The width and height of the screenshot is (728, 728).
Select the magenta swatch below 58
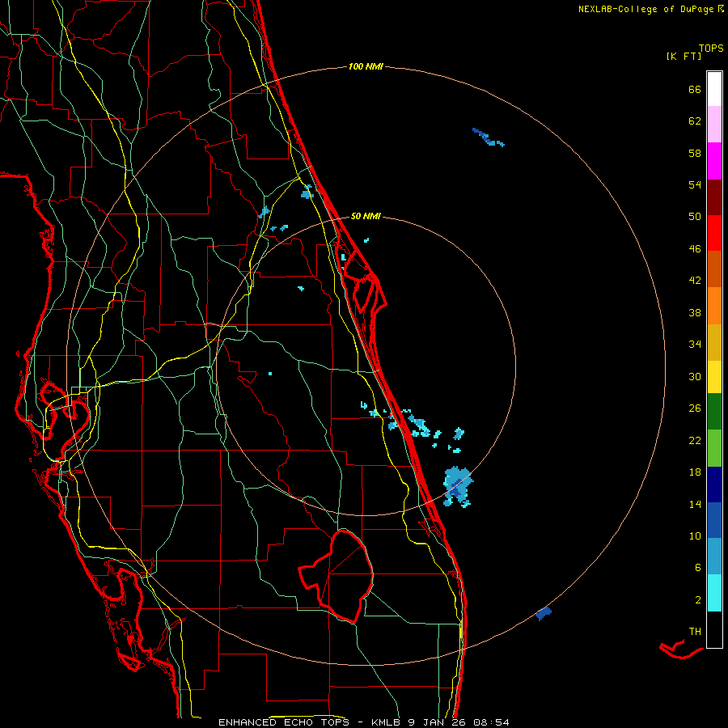(x=714, y=161)
